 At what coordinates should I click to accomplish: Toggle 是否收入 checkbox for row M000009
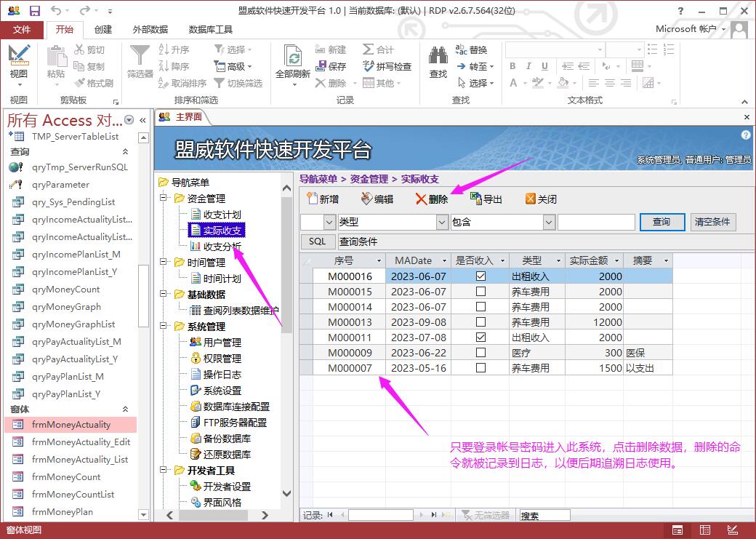(x=480, y=353)
